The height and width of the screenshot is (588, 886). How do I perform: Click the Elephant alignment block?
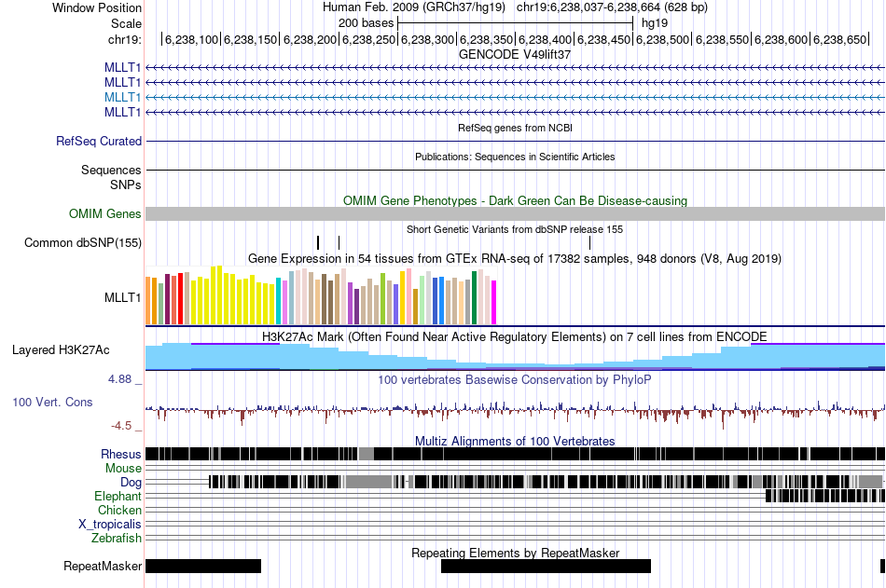[825, 496]
